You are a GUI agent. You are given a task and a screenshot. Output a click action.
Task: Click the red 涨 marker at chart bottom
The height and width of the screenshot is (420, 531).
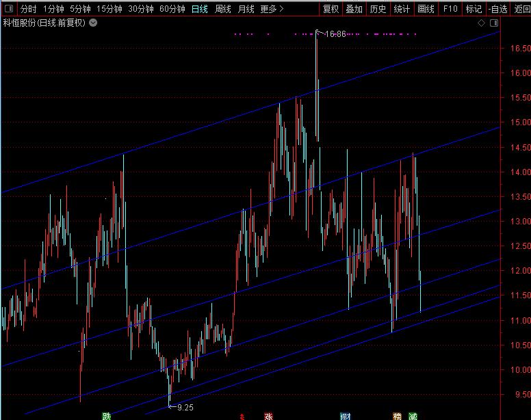[x=268, y=415]
